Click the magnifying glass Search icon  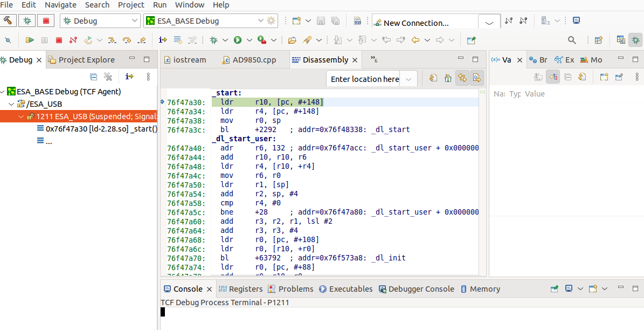(x=572, y=40)
